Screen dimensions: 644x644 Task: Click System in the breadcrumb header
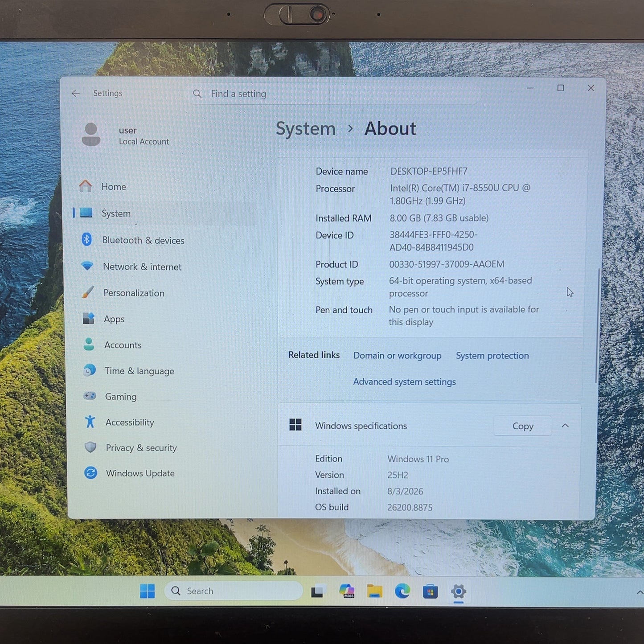pyautogui.click(x=305, y=129)
